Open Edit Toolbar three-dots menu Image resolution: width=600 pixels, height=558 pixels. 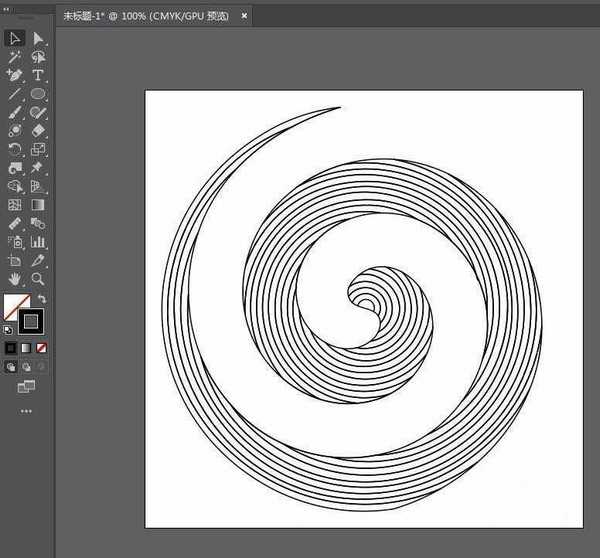tap(26, 411)
